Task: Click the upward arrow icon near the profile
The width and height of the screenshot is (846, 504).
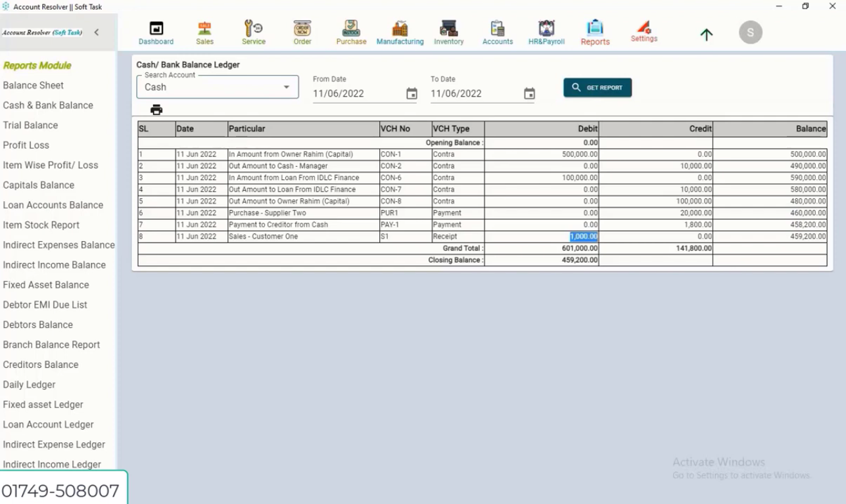Action: (x=706, y=34)
